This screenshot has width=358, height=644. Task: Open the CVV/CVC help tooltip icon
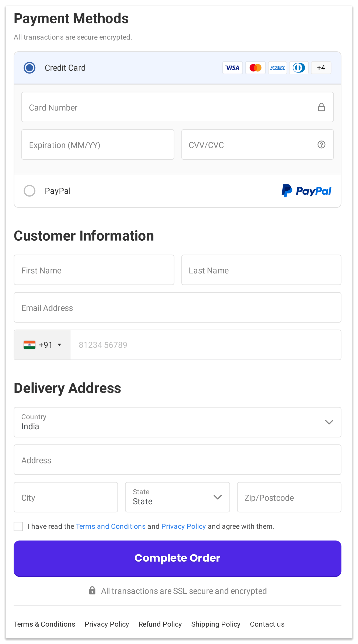click(322, 145)
